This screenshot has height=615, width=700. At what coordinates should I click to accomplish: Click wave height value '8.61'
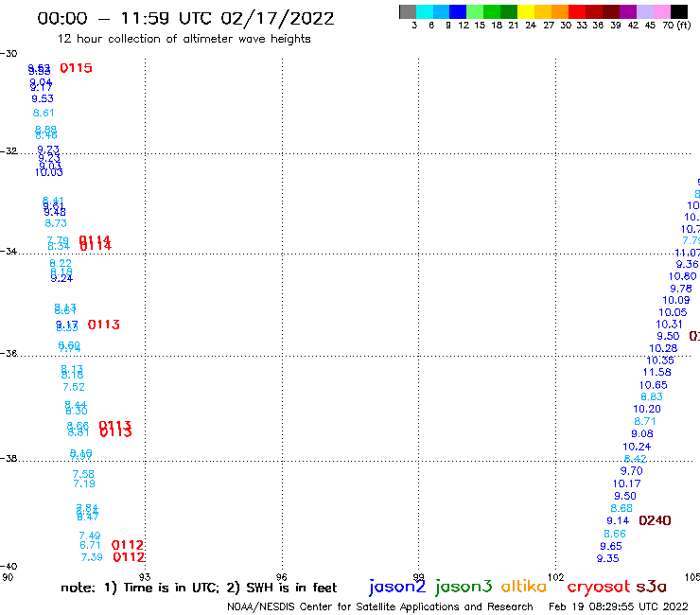tap(44, 113)
